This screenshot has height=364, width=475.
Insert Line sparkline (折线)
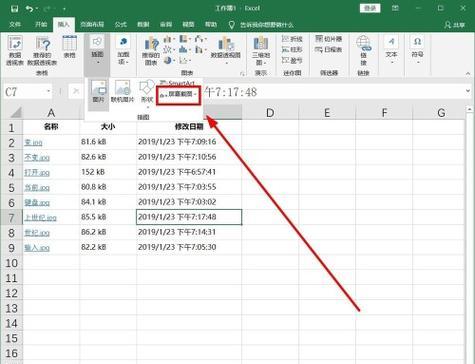pos(292,39)
